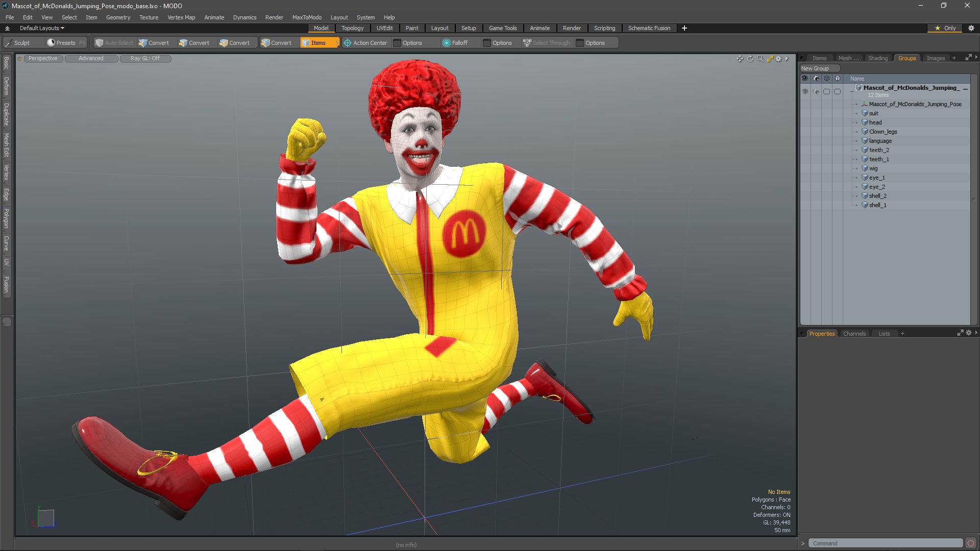
Task: Click the Groups panel expand arrows icon
Action: [968, 58]
